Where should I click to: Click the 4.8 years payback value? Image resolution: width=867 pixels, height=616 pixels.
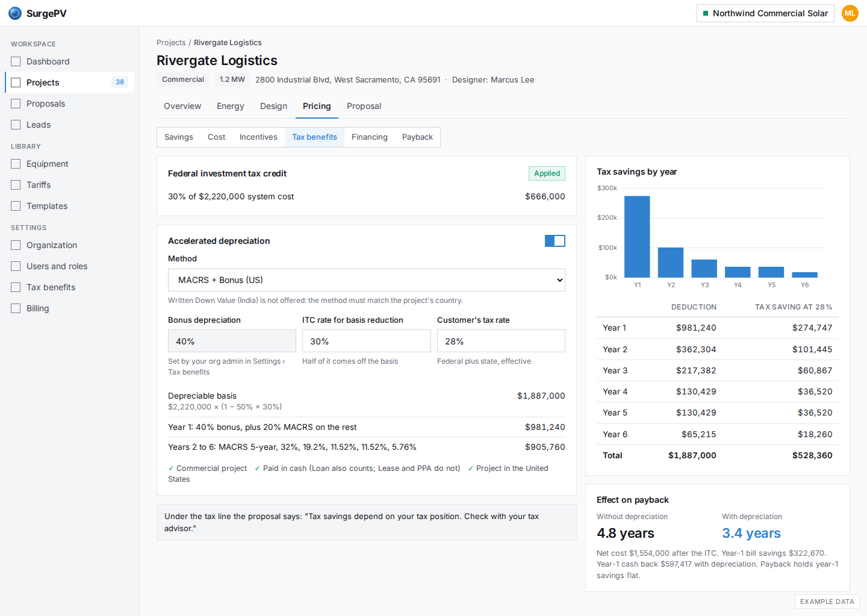(626, 534)
